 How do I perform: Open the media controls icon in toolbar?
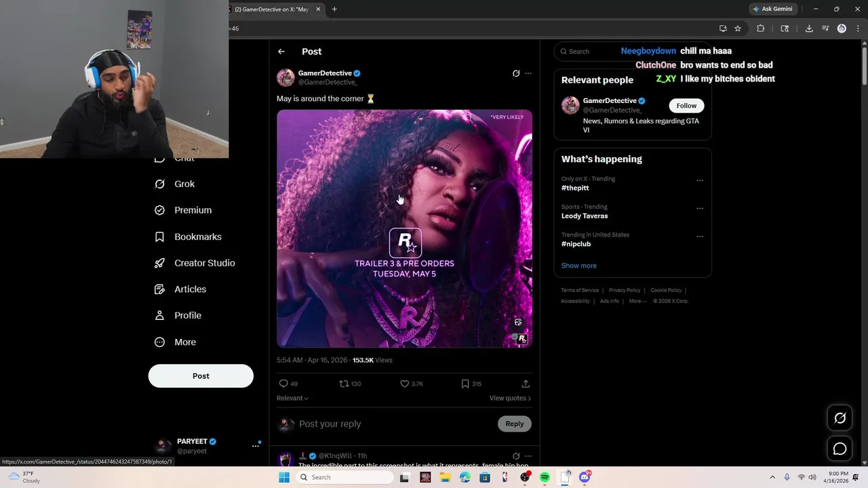tap(825, 28)
